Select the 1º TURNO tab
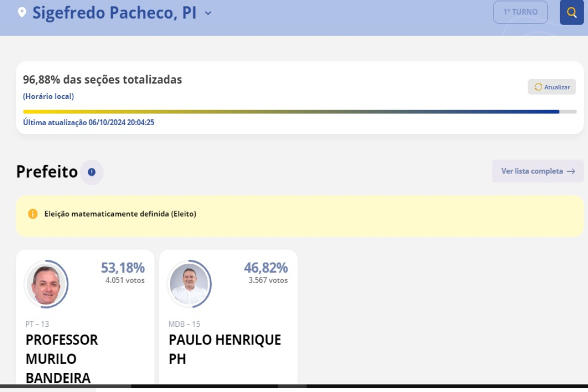Screen dimensions: 588x392 click(520, 12)
